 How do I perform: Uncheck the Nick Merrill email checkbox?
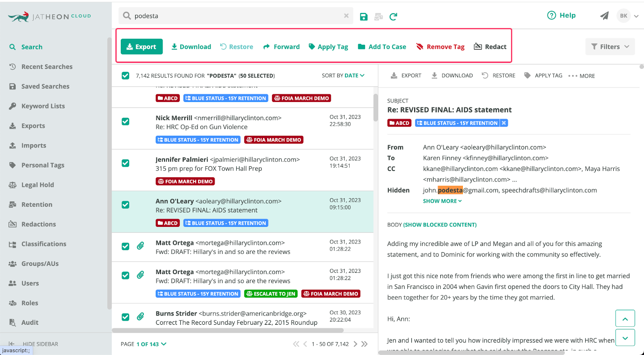[126, 122]
